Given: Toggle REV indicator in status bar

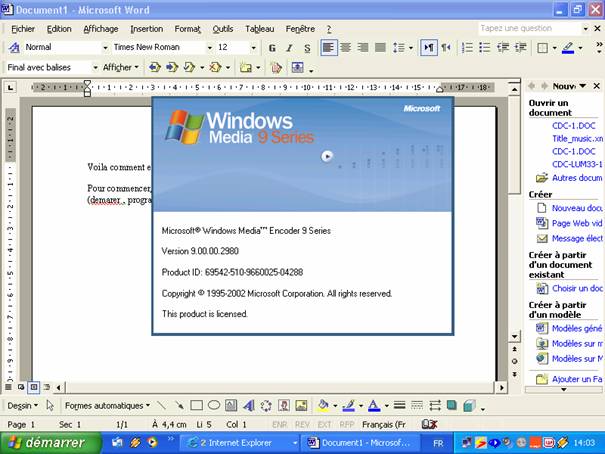Looking at the screenshot, I should (302, 424).
